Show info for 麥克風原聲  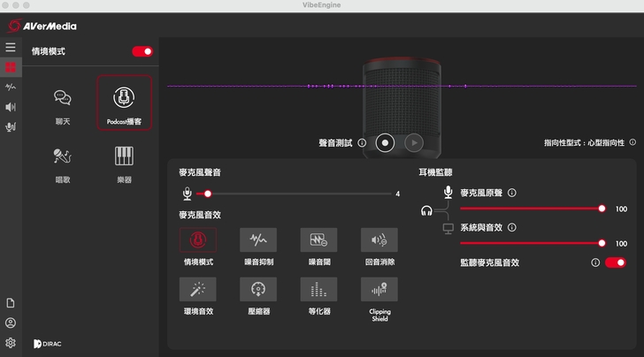(512, 193)
